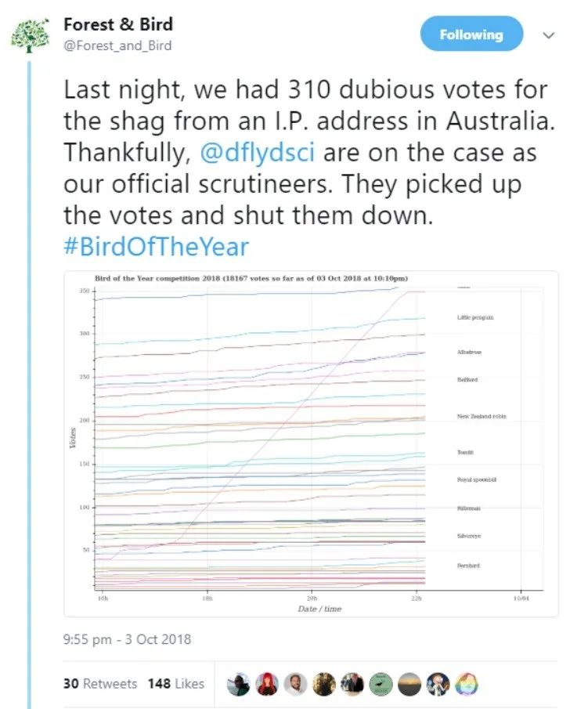The image size is (588, 709).
Task: Enlarge the Bird of the Year vote chart
Action: pos(311,443)
